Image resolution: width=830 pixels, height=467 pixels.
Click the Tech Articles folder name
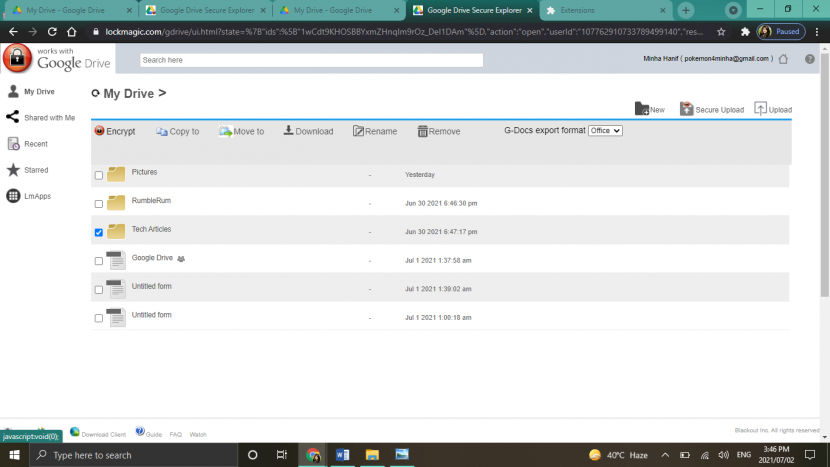[x=151, y=229]
